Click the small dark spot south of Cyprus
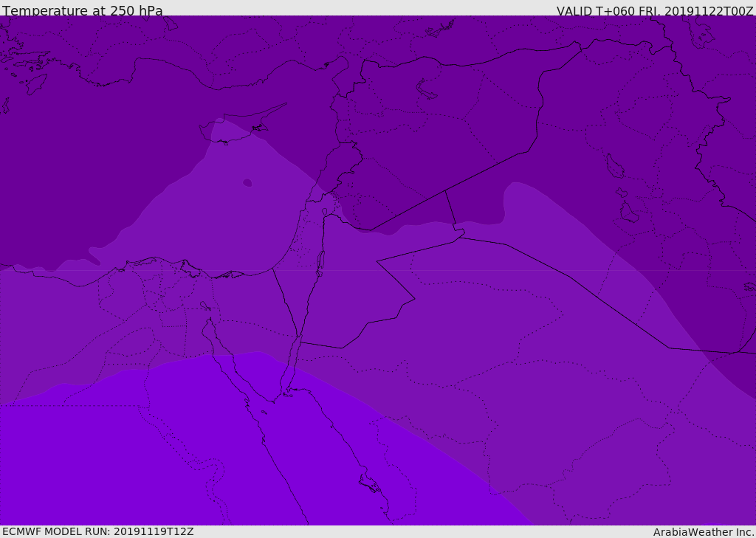The image size is (756, 538). (x=247, y=182)
